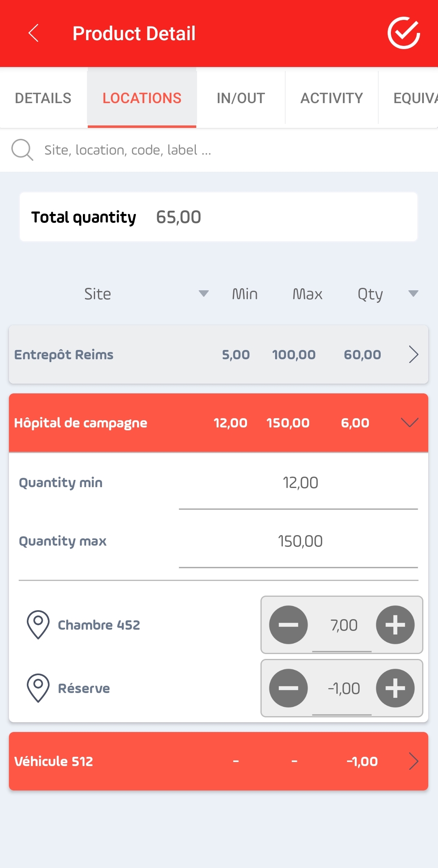
Task: Expand the Véhicule 512 row
Action: click(x=219, y=761)
